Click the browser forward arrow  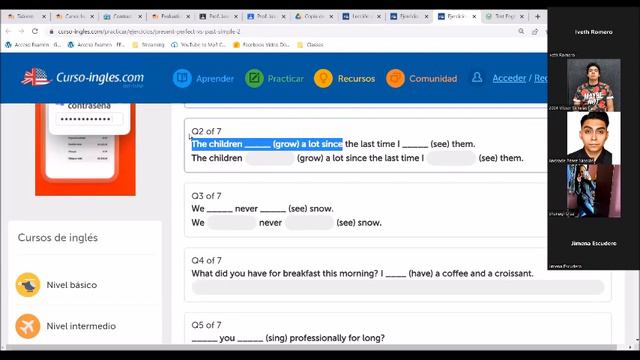point(21,31)
